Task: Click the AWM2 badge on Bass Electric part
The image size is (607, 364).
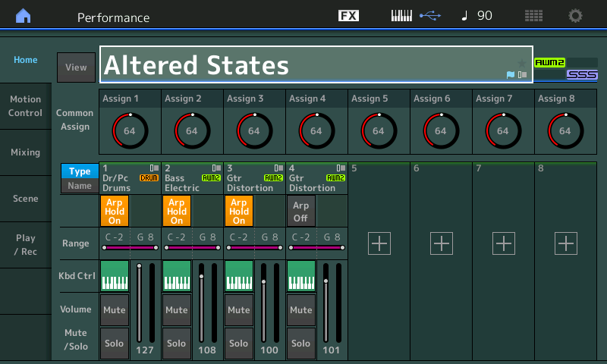Action: click(212, 178)
